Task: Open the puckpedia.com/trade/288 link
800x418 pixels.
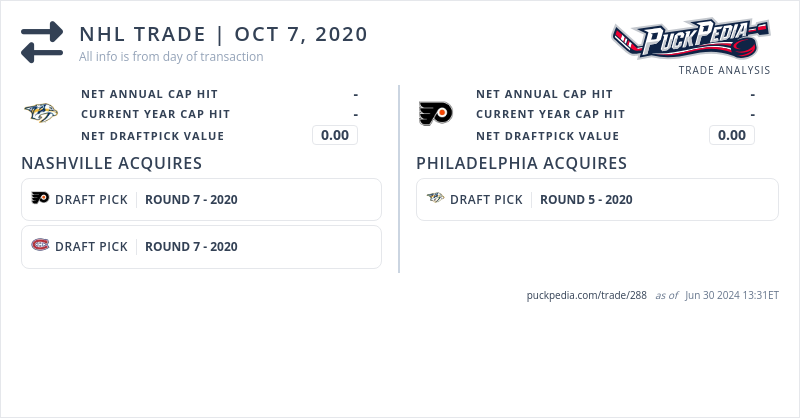Action: [586, 296]
